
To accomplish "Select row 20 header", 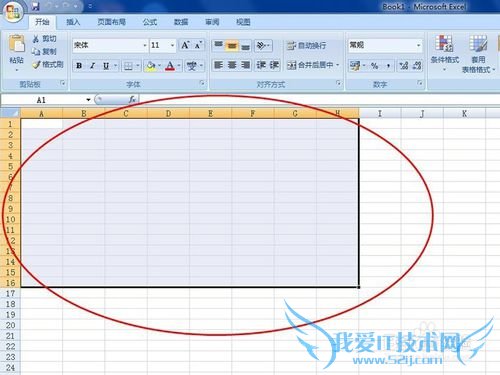I will tap(10, 325).
